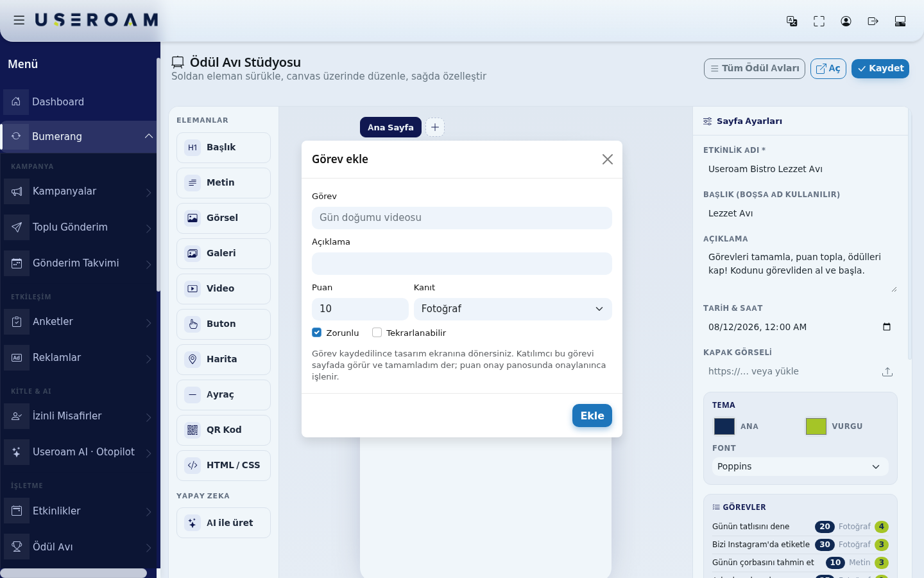Enable the Tekrarlanabilir checkbox
This screenshot has height=578, width=924.
(377, 333)
